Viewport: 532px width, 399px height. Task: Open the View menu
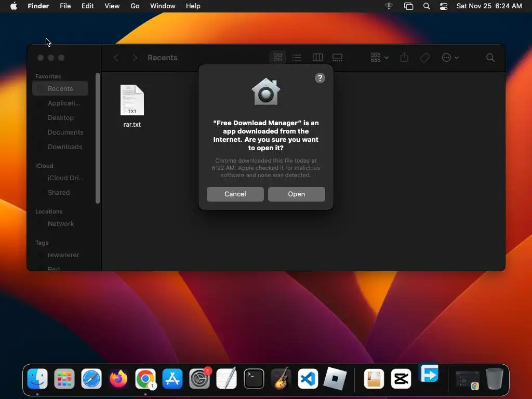(x=112, y=6)
